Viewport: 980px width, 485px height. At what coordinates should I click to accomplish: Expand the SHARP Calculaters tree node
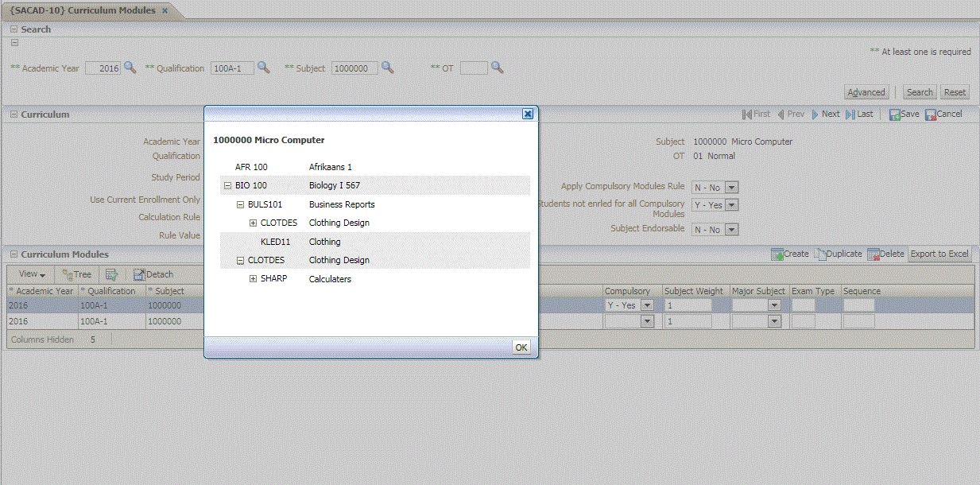point(253,278)
